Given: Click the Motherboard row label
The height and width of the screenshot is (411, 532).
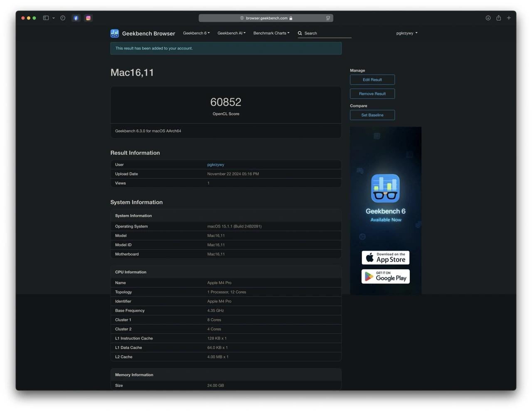Looking at the screenshot, I should tap(127, 254).
